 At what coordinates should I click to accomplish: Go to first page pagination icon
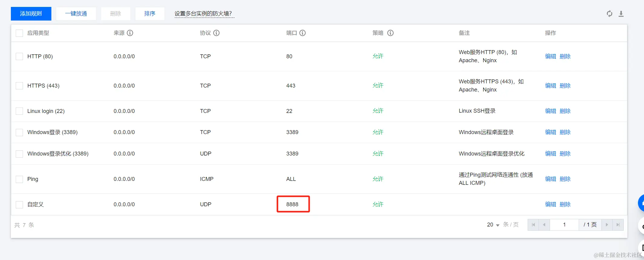tap(533, 225)
